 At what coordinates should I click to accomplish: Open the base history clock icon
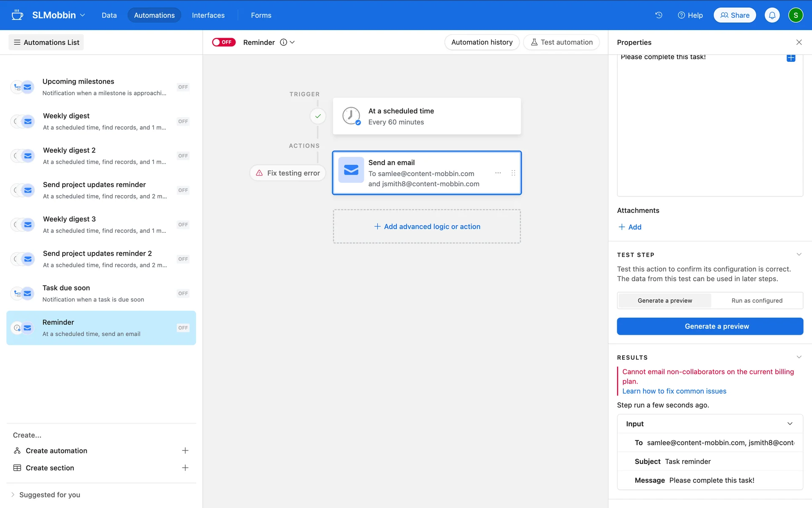point(658,15)
